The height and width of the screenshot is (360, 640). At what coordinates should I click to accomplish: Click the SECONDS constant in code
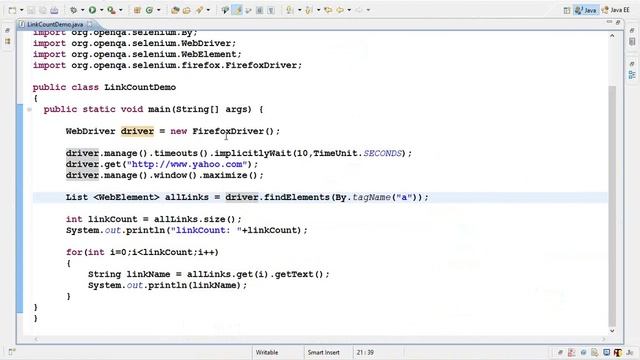pyautogui.click(x=382, y=153)
